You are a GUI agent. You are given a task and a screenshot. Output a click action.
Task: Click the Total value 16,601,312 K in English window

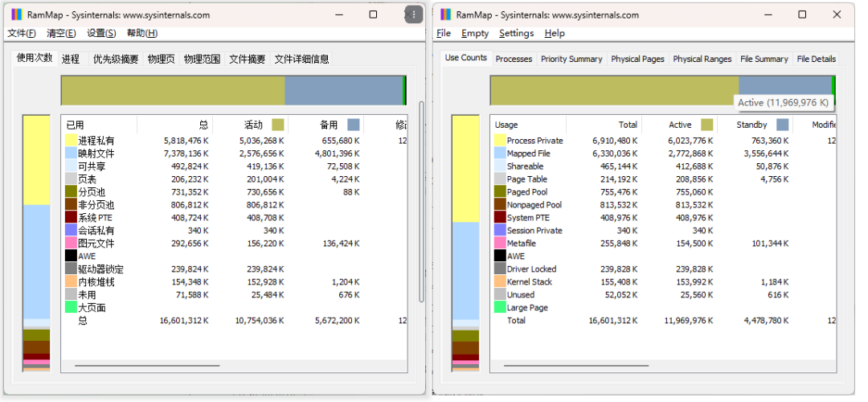tap(612, 320)
